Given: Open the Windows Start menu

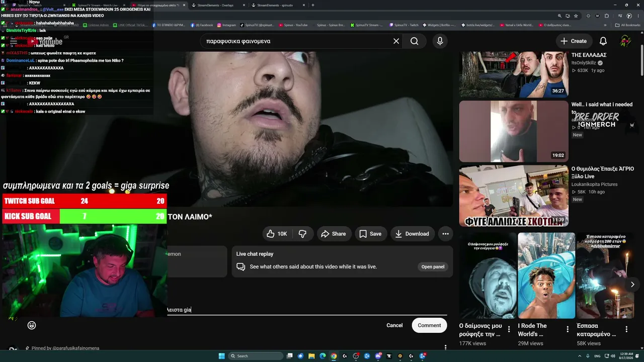Looking at the screenshot, I should coord(221,356).
